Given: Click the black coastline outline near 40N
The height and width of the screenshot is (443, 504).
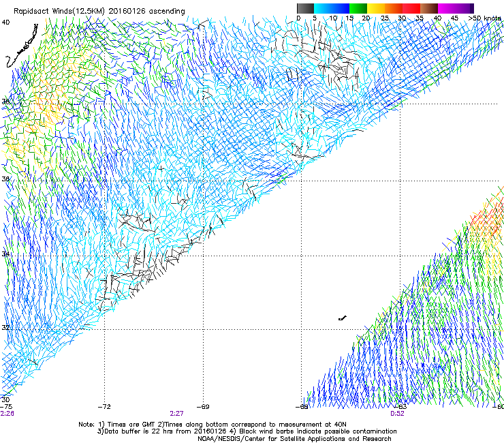Looking at the screenshot, I should pyautogui.click(x=21, y=46).
